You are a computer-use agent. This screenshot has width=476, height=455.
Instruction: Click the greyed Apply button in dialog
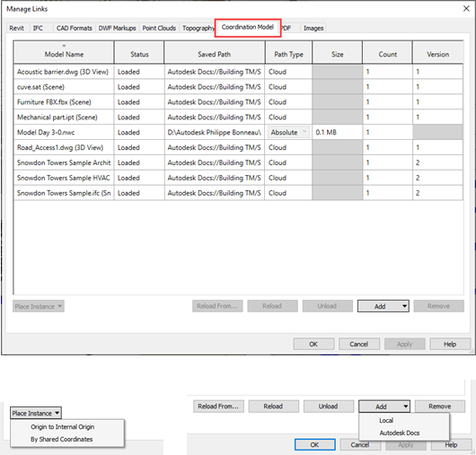click(405, 344)
